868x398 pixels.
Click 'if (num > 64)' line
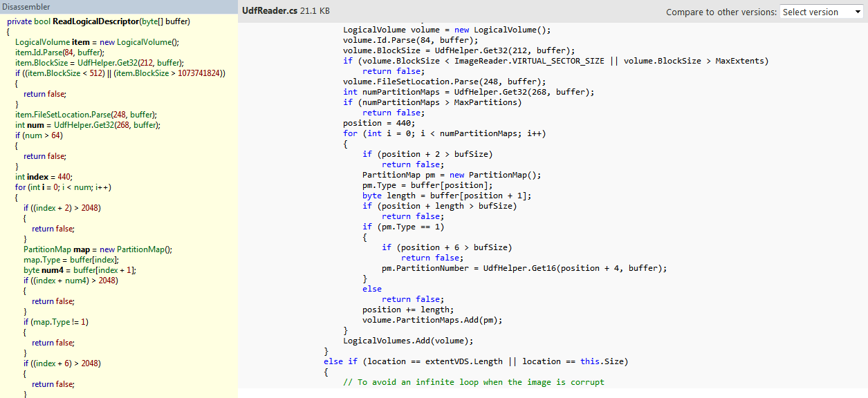click(39, 135)
